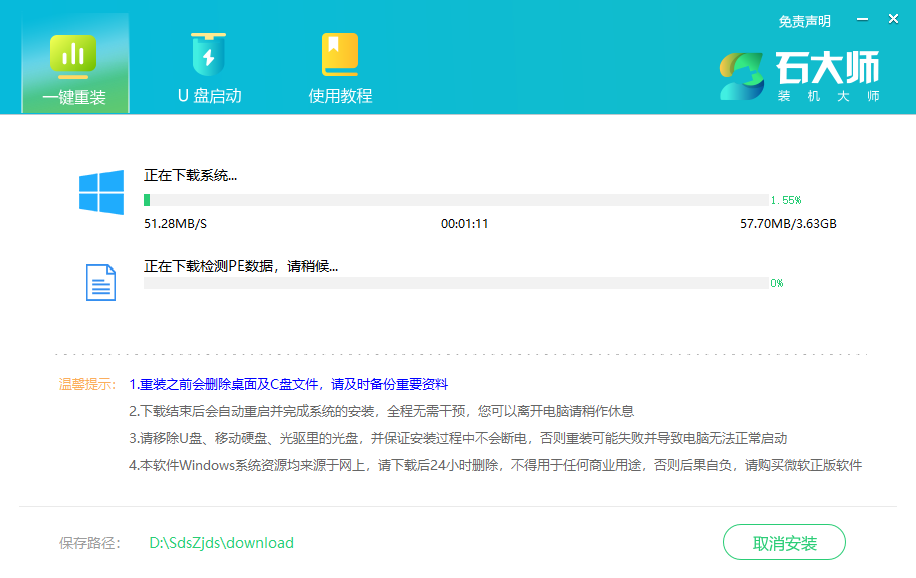The height and width of the screenshot is (578, 916).
Task: Select the 一键重装 tab
Action: (x=74, y=97)
